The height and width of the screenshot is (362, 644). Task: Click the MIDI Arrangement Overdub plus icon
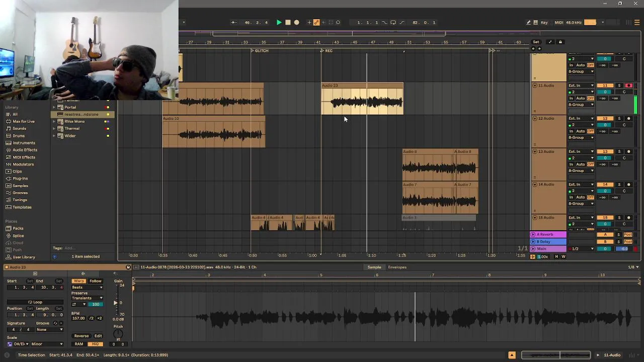click(309, 22)
